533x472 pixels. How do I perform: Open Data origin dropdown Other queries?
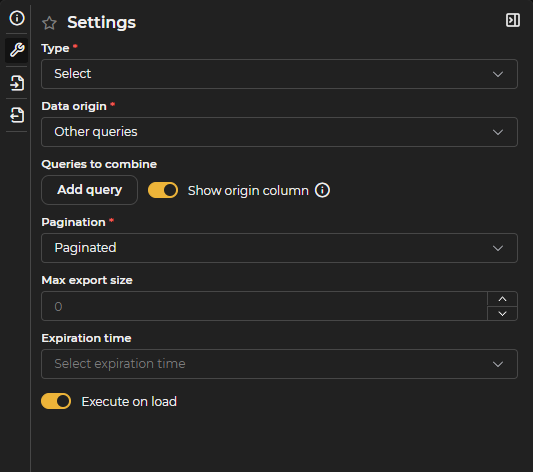(279, 132)
